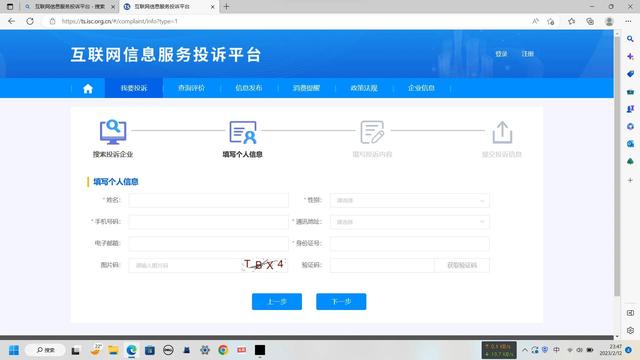
Task: Click the 注册 link in the header
Action: click(528, 54)
